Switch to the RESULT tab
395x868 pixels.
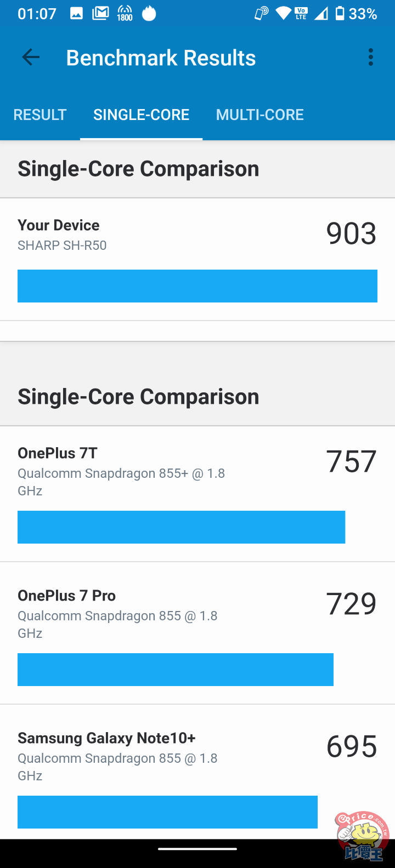[40, 115]
